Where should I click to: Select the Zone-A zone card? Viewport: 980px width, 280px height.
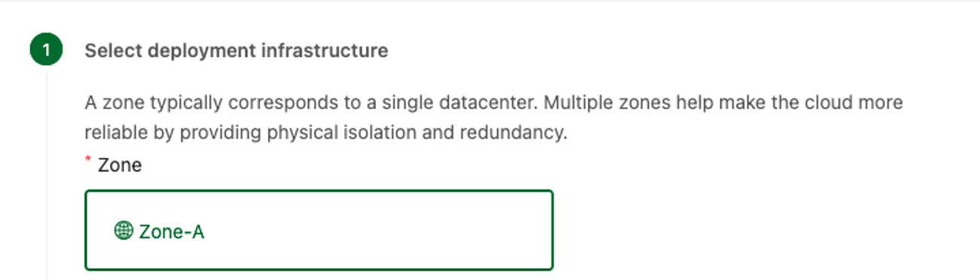tap(319, 230)
